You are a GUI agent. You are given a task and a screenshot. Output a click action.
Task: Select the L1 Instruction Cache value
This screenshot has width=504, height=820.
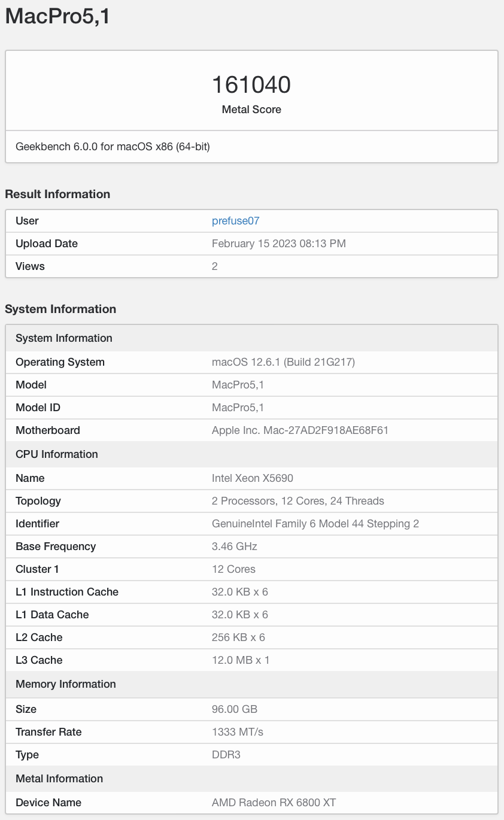pos(240,592)
